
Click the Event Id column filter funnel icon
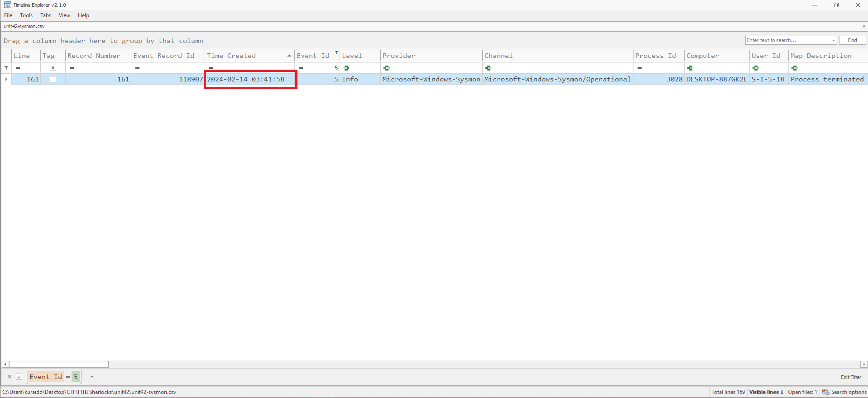point(336,53)
